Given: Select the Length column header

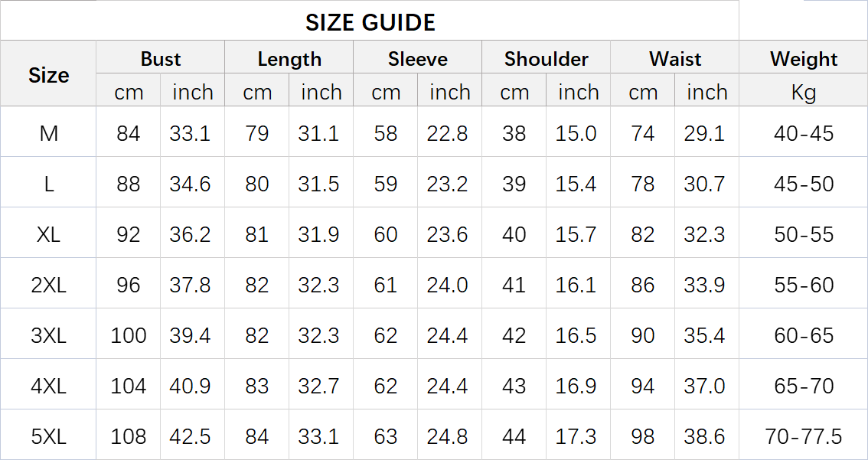Looking at the screenshot, I should click(289, 59).
